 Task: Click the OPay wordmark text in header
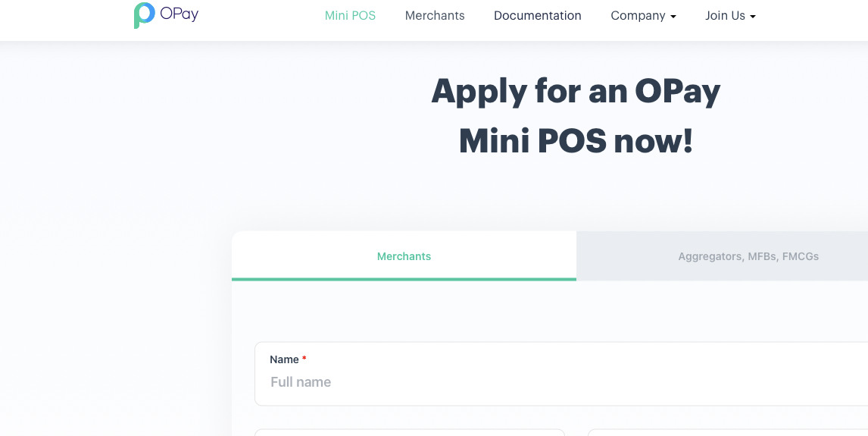[179, 14]
